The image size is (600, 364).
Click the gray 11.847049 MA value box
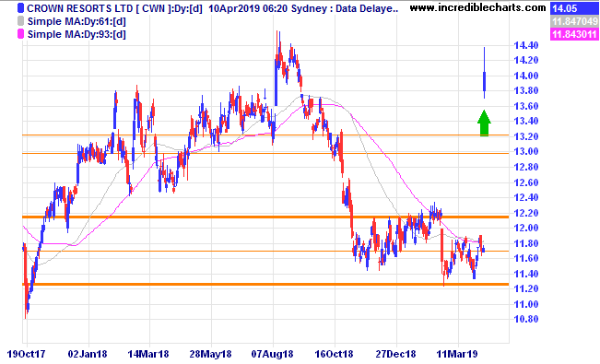(574, 21)
